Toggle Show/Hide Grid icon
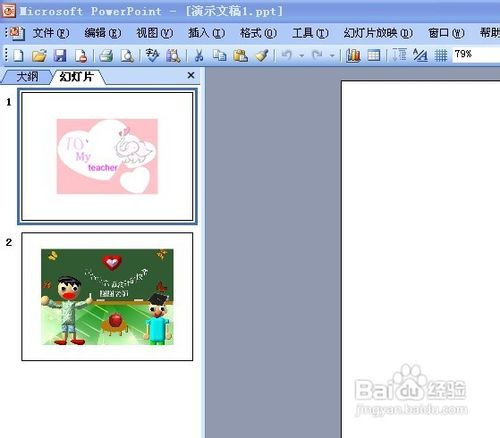 pyautogui.click(x=441, y=55)
